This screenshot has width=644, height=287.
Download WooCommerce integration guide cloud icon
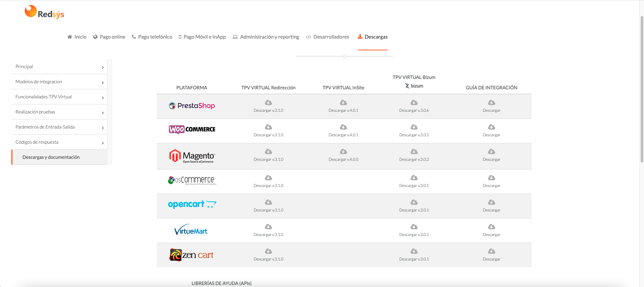point(492,127)
